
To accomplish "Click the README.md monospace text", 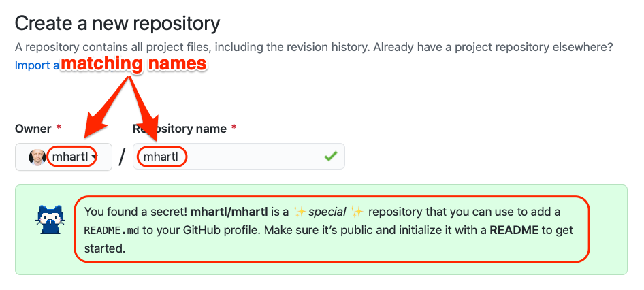I will [111, 230].
